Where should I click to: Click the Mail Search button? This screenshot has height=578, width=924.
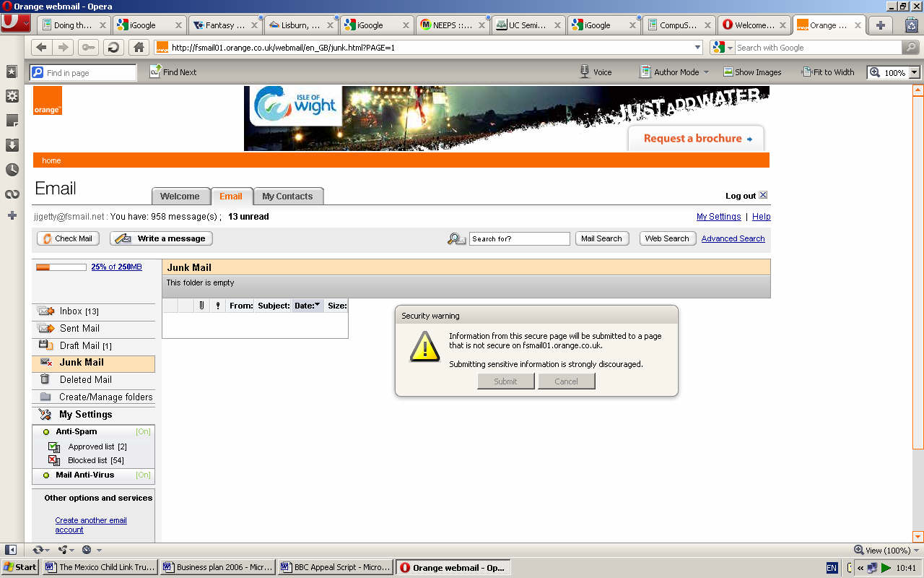click(x=601, y=238)
